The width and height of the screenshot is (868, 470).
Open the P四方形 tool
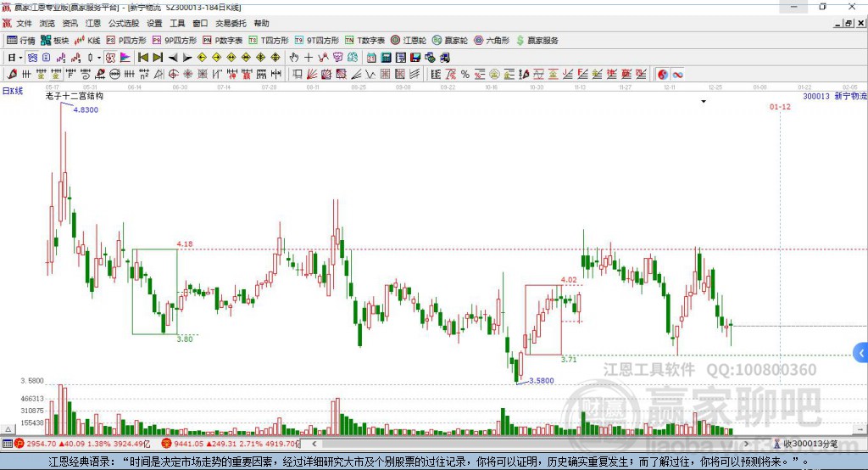[126, 41]
